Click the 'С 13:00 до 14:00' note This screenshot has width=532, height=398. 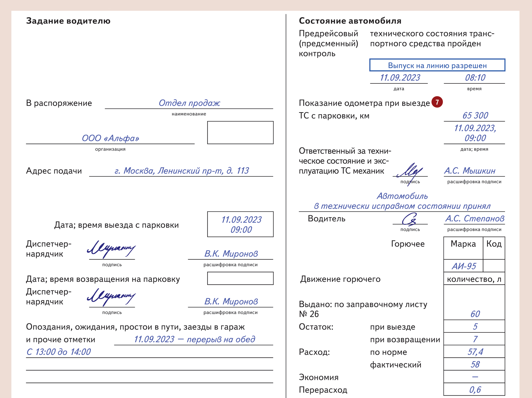[x=59, y=352]
